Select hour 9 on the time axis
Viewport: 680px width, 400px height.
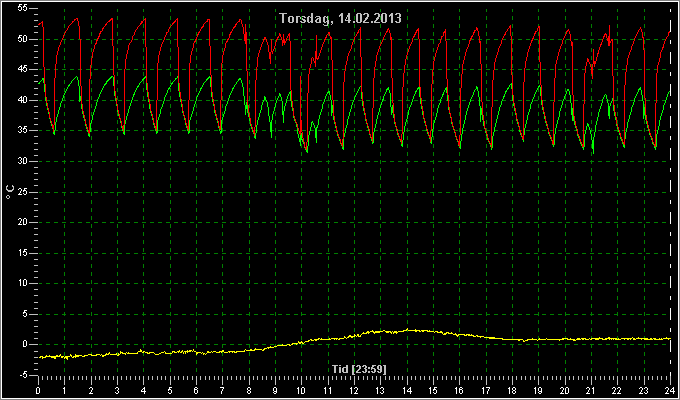coord(275,390)
